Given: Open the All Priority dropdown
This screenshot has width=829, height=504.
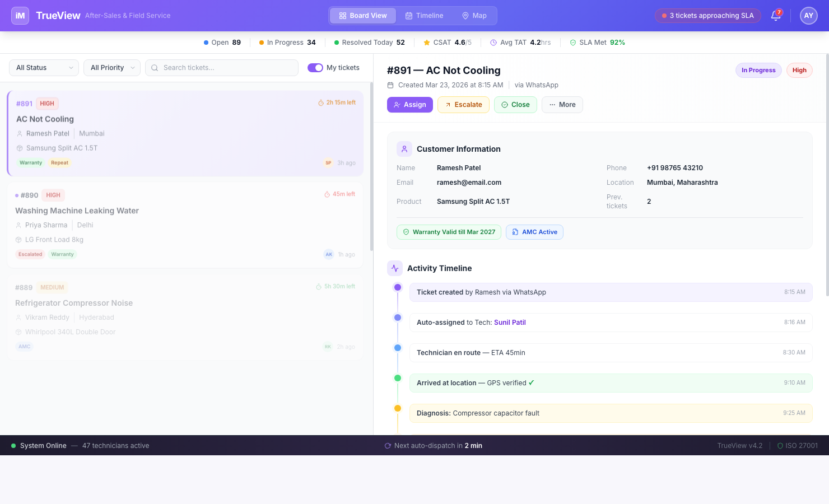Looking at the screenshot, I should (x=111, y=67).
